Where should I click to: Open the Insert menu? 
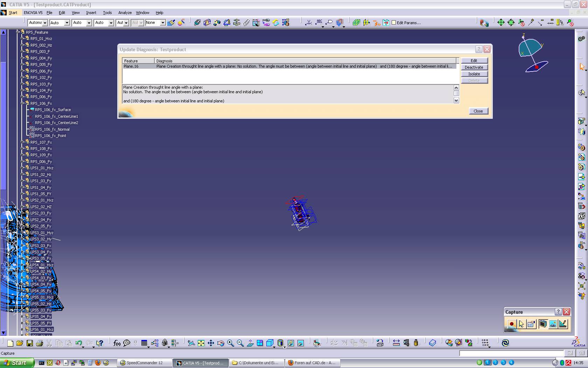(x=91, y=13)
